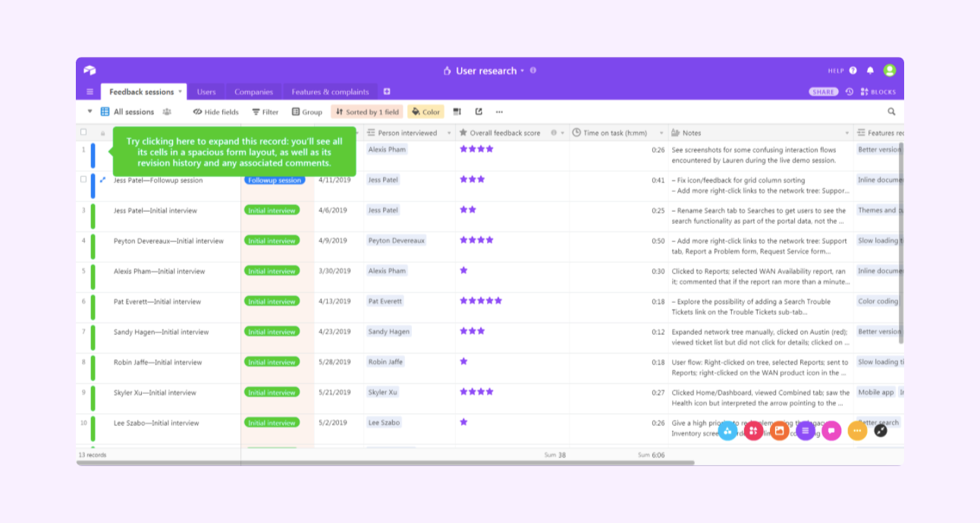Click Hide fields button

[x=215, y=112]
